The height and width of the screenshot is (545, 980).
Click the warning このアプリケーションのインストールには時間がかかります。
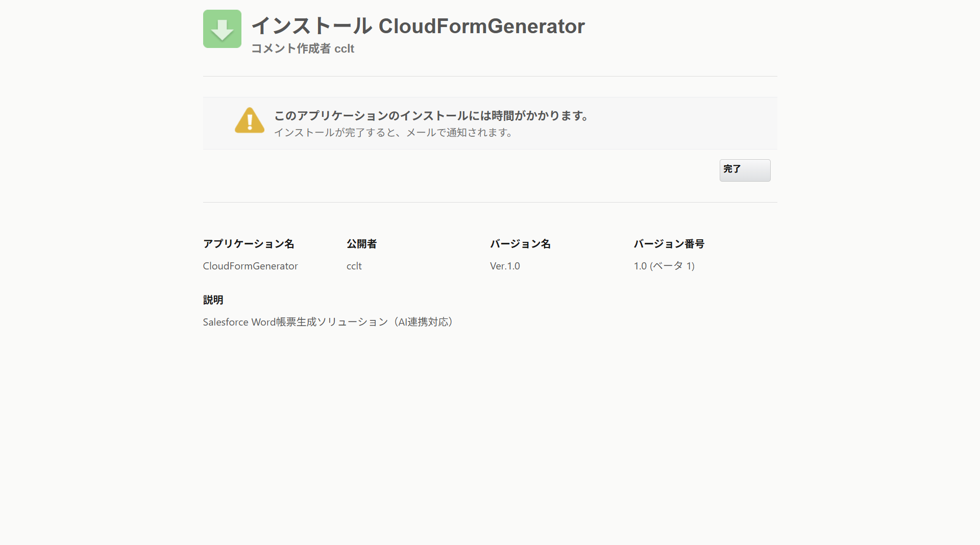point(433,116)
